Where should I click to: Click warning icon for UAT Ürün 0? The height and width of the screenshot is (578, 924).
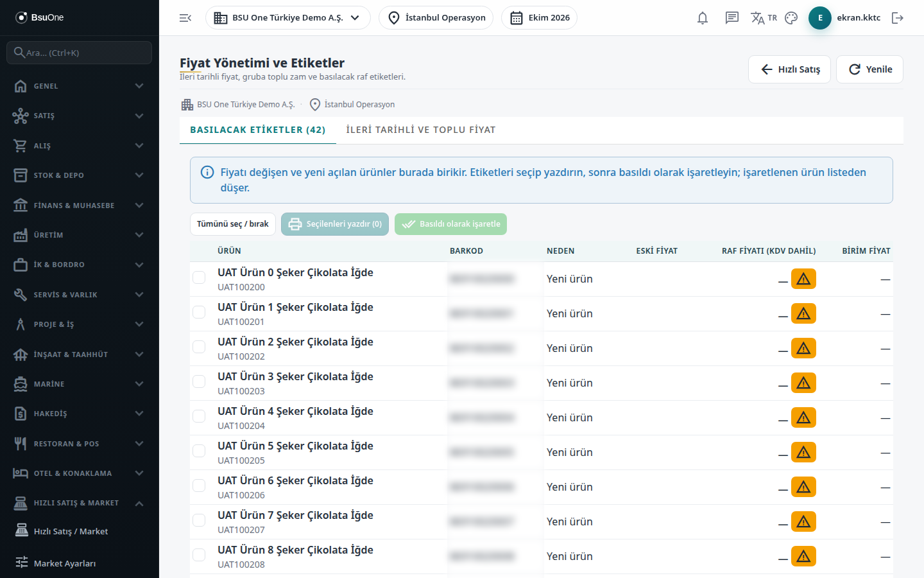click(x=803, y=279)
